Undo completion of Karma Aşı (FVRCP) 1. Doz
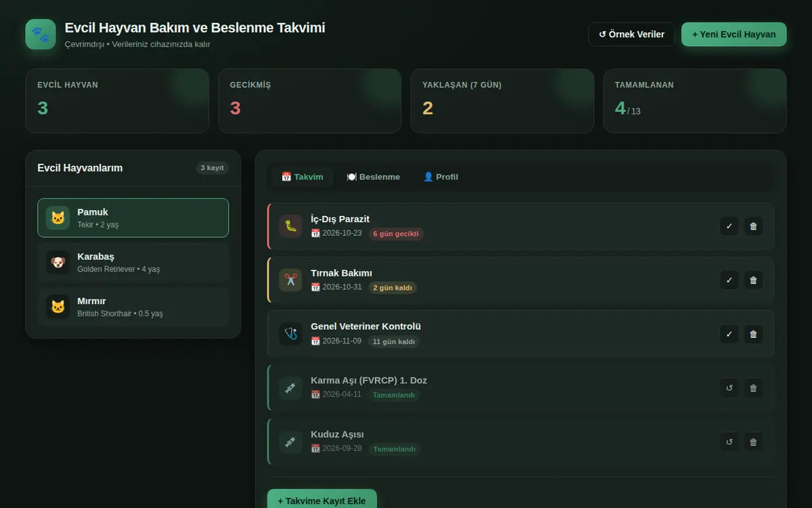This screenshot has height=508, width=812. pyautogui.click(x=729, y=388)
